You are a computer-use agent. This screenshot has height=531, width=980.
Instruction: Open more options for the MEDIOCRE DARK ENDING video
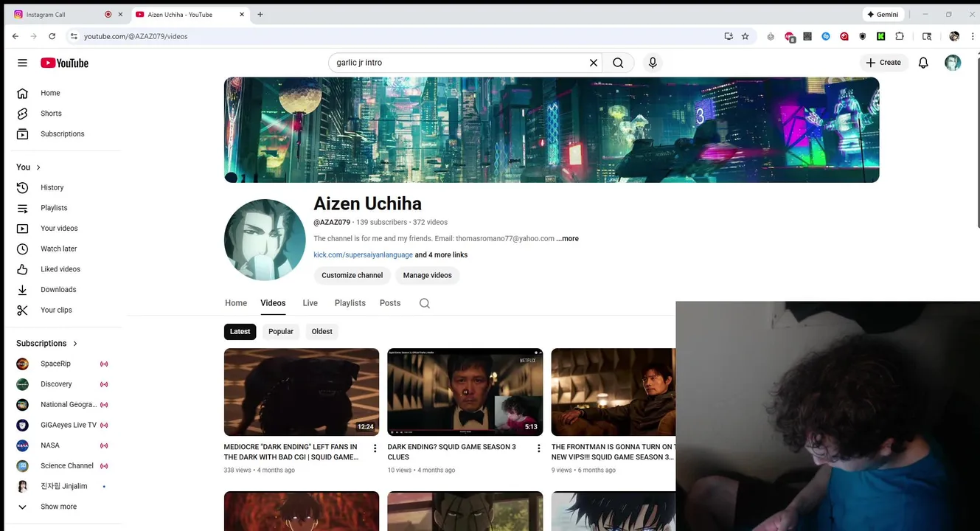pos(375,448)
